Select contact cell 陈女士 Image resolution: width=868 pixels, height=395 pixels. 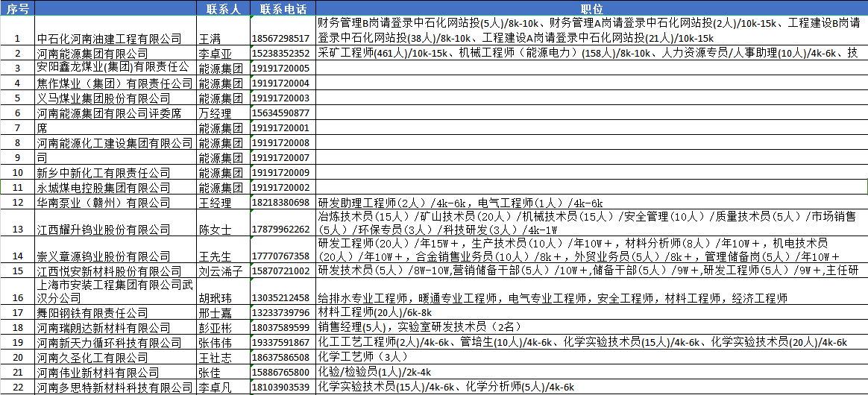point(215,230)
